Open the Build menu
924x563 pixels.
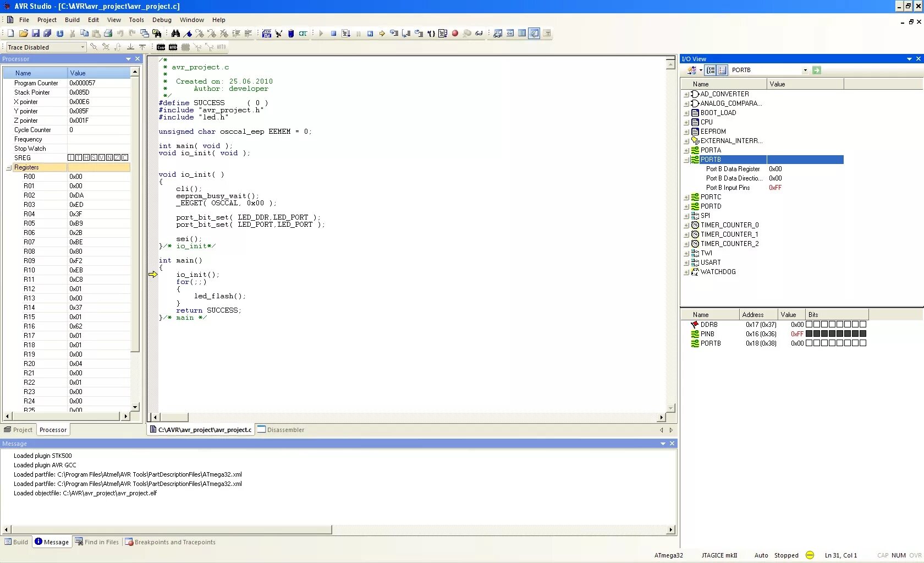pos(72,20)
